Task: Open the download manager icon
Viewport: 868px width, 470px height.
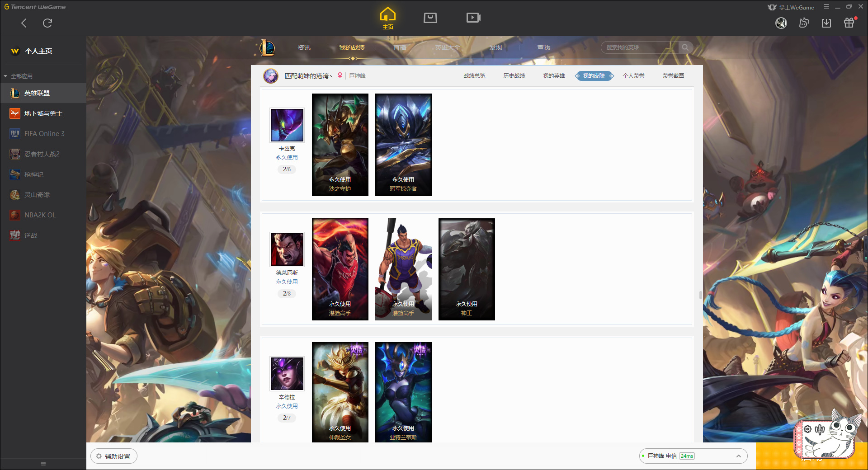Action: 826,23
